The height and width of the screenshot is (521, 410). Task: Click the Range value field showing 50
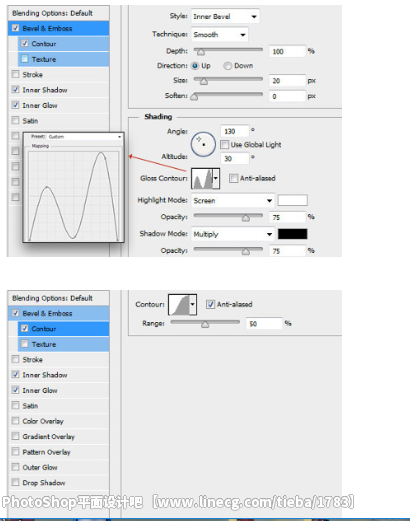coord(264,324)
